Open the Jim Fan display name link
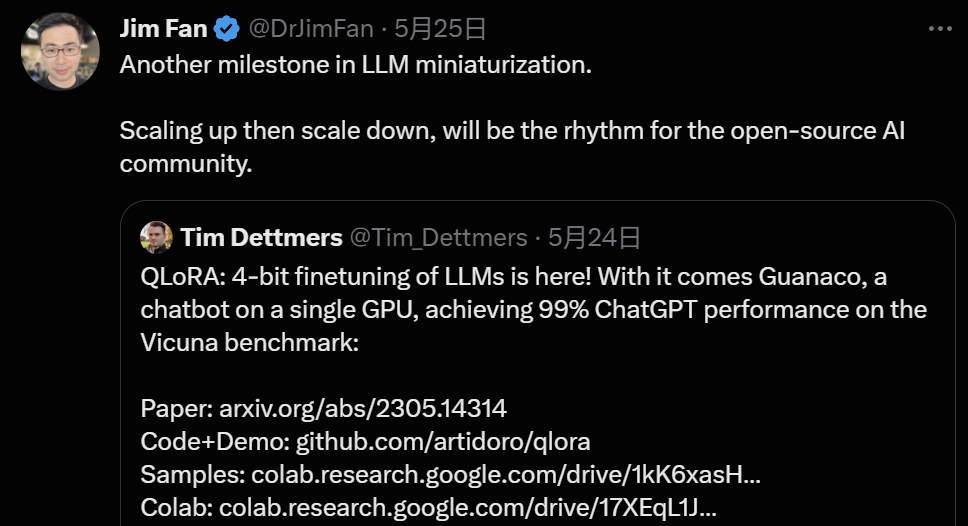The width and height of the screenshot is (968, 526). tap(163, 29)
